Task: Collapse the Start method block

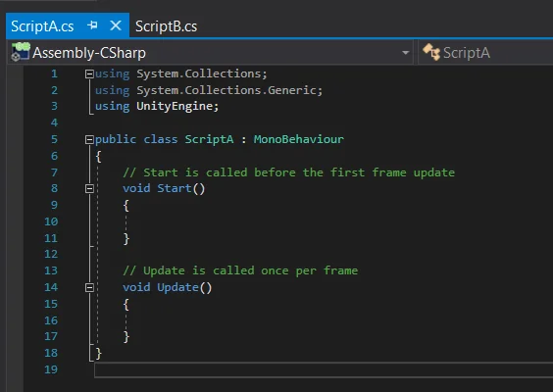Action: coord(89,188)
